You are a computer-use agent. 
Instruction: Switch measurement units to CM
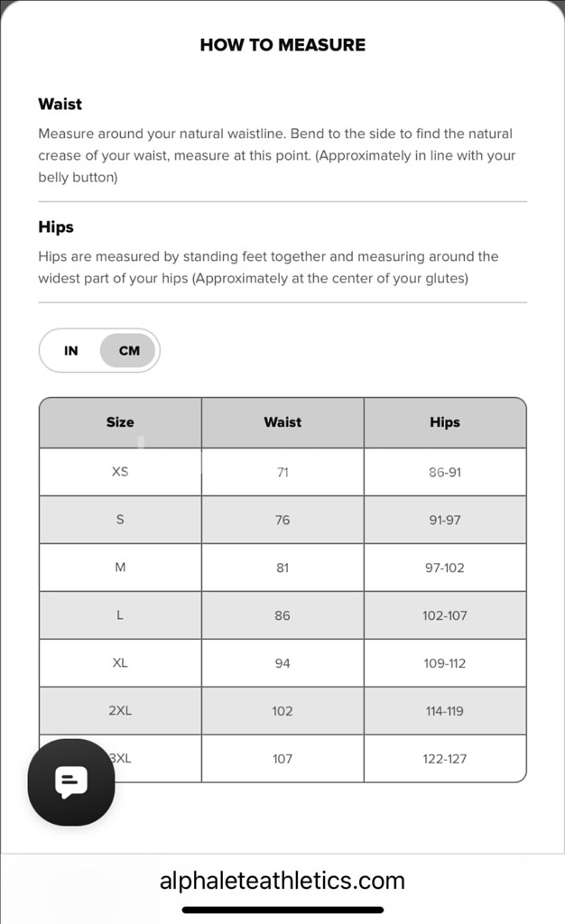coord(127,350)
